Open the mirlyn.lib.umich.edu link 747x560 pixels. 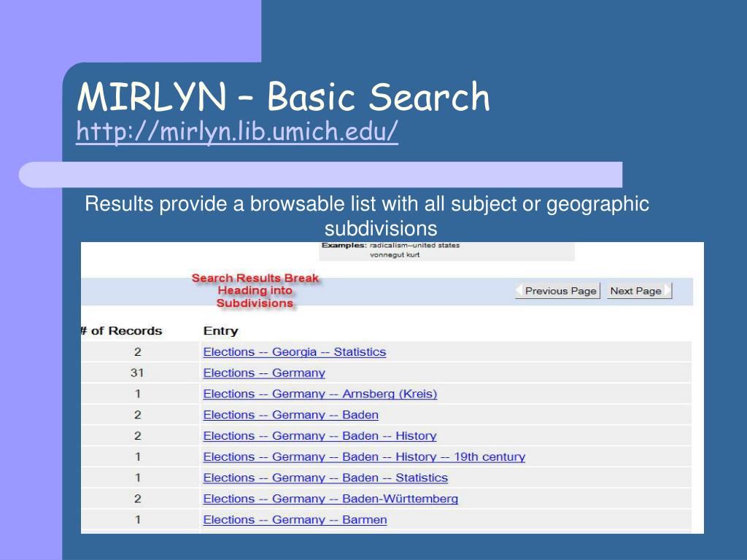pos(237,131)
